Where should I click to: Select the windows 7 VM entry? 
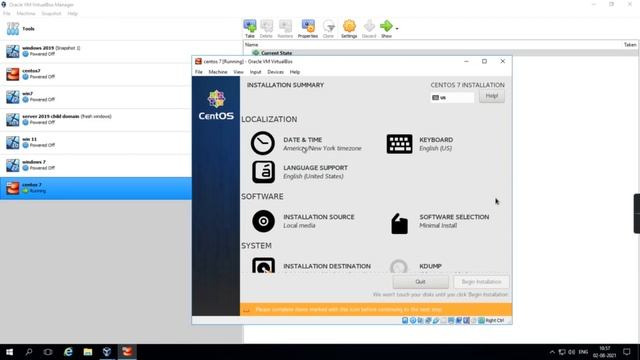96,165
